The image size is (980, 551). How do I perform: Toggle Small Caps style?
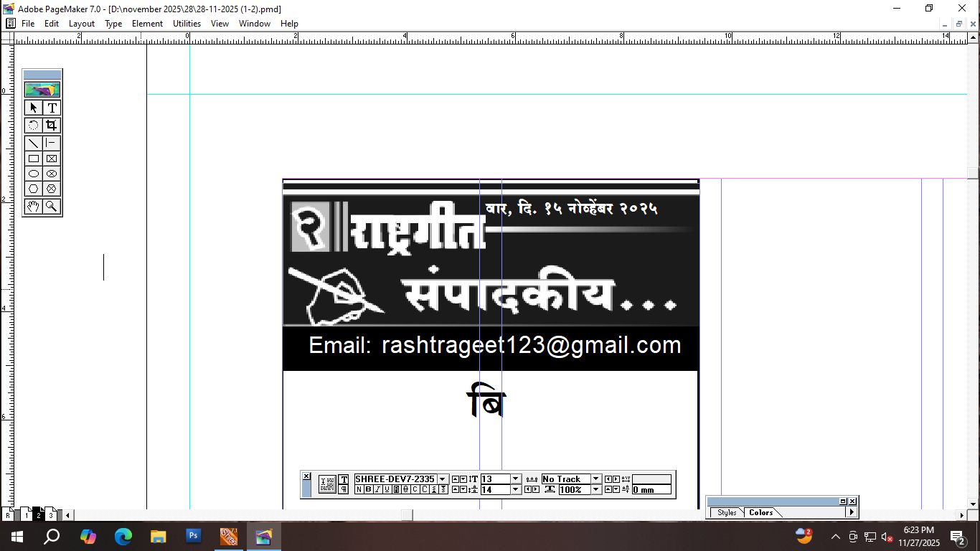(x=415, y=489)
